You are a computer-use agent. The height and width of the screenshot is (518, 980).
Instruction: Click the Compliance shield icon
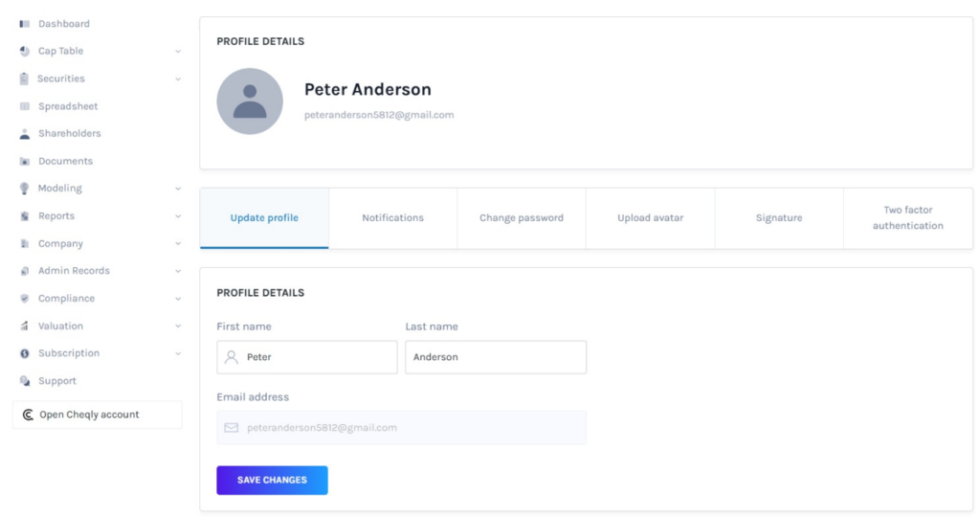pyautogui.click(x=24, y=299)
